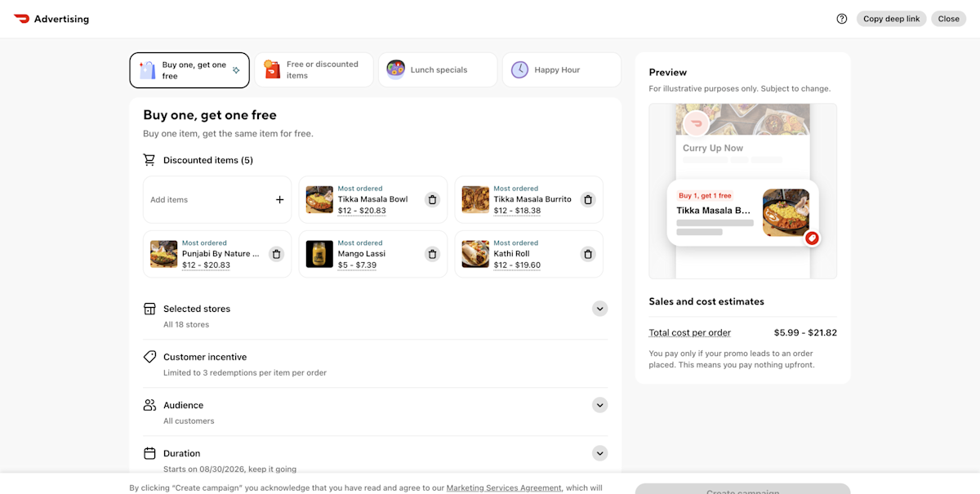Open the Happy Hour tab
Image resolution: width=980 pixels, height=494 pixels.
(562, 70)
